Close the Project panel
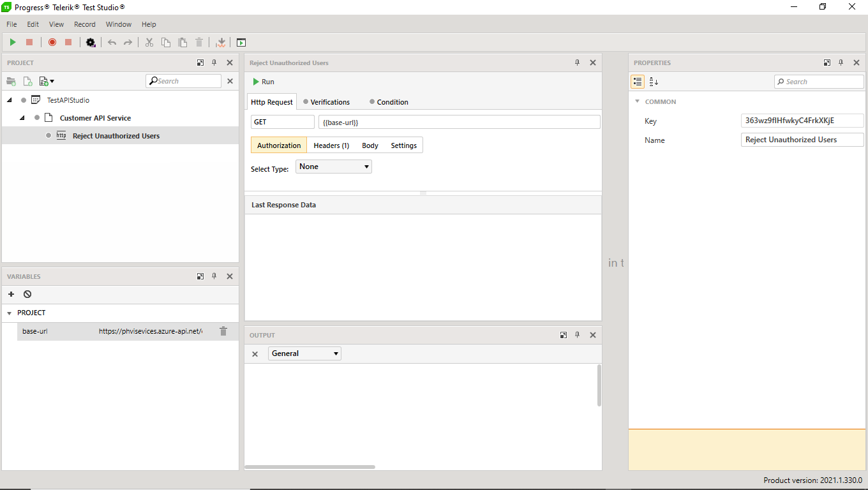The width and height of the screenshot is (868, 490). (230, 63)
